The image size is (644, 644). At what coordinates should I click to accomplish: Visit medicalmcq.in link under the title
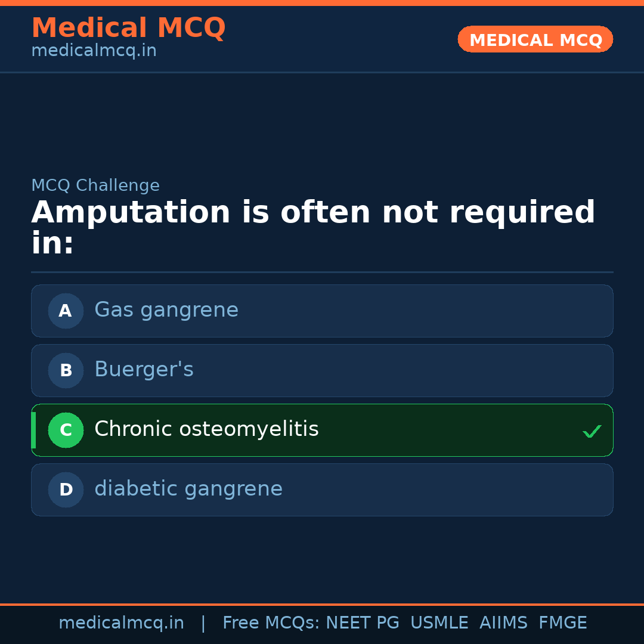(x=94, y=51)
